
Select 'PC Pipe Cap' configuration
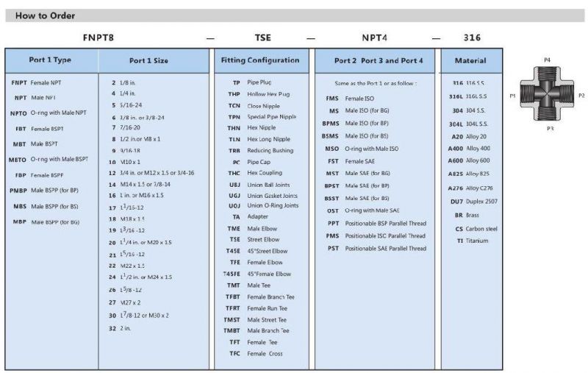tap(251, 162)
